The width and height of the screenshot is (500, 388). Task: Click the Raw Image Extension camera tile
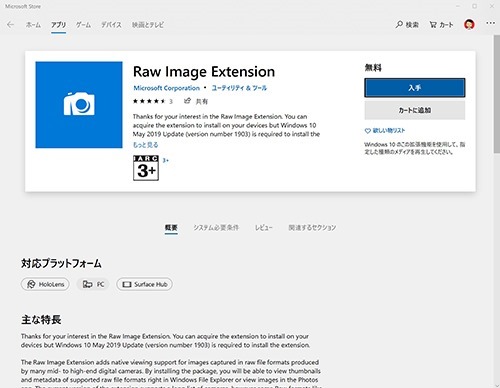[x=79, y=105]
